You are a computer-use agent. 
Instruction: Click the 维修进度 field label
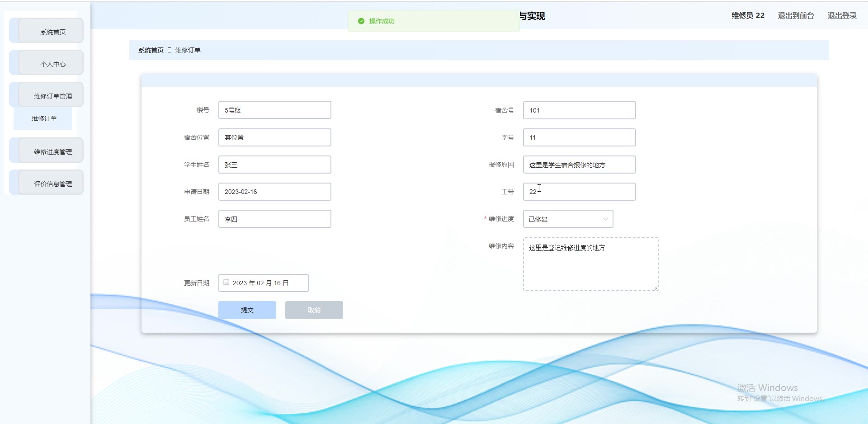(x=501, y=219)
